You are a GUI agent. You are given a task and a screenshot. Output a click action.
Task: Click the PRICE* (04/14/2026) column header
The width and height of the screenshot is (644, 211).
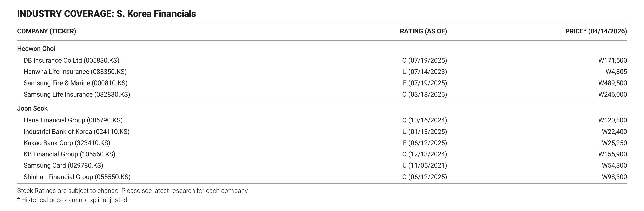(596, 31)
